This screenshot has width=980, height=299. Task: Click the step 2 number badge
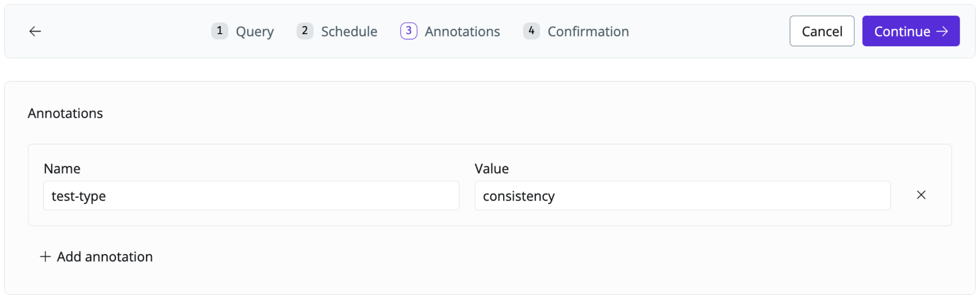point(305,31)
